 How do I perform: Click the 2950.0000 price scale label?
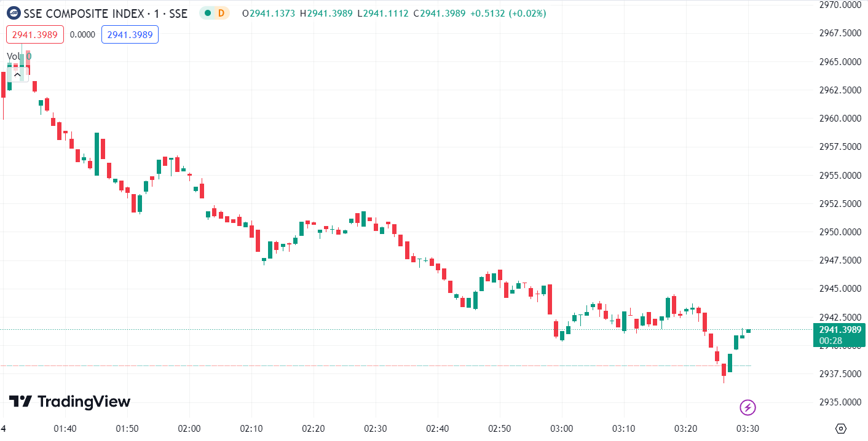838,232
